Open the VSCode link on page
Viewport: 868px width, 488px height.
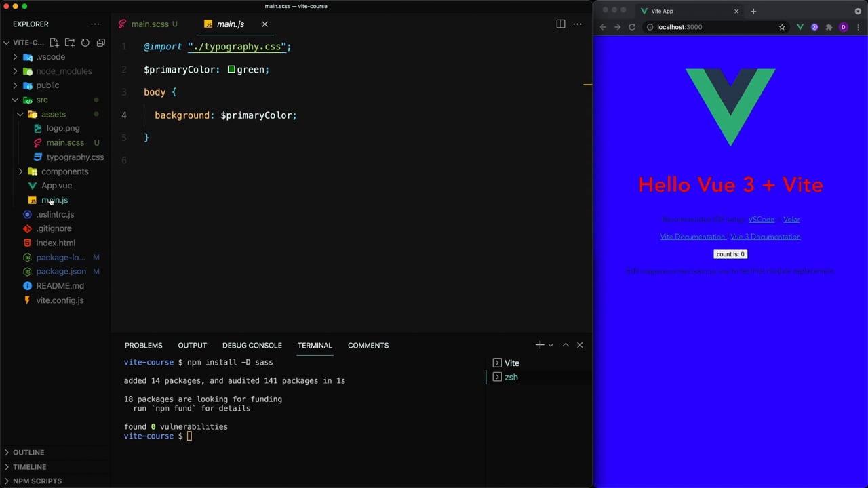point(761,220)
